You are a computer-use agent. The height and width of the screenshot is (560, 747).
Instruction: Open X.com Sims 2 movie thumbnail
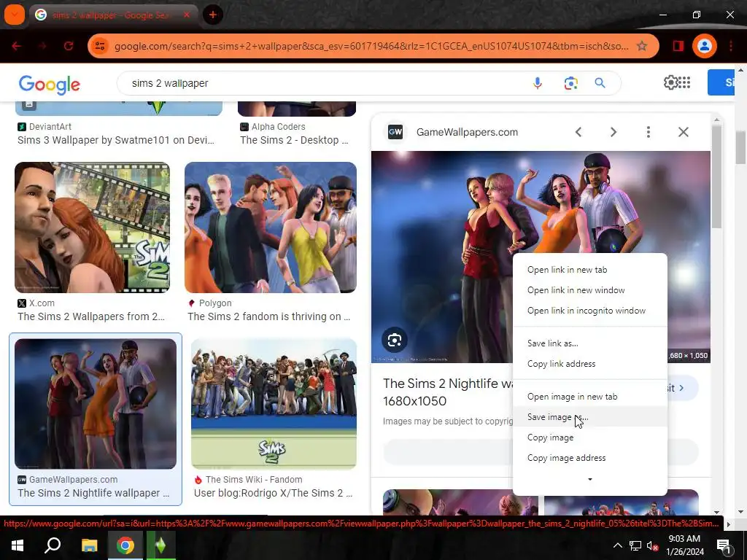(x=93, y=227)
